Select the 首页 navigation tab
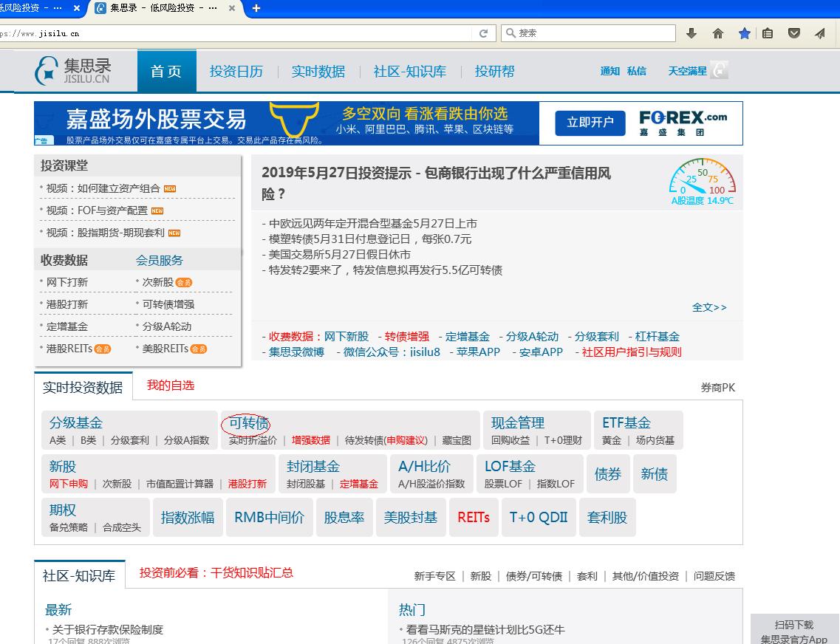Image resolution: width=840 pixels, height=644 pixels. [x=167, y=71]
